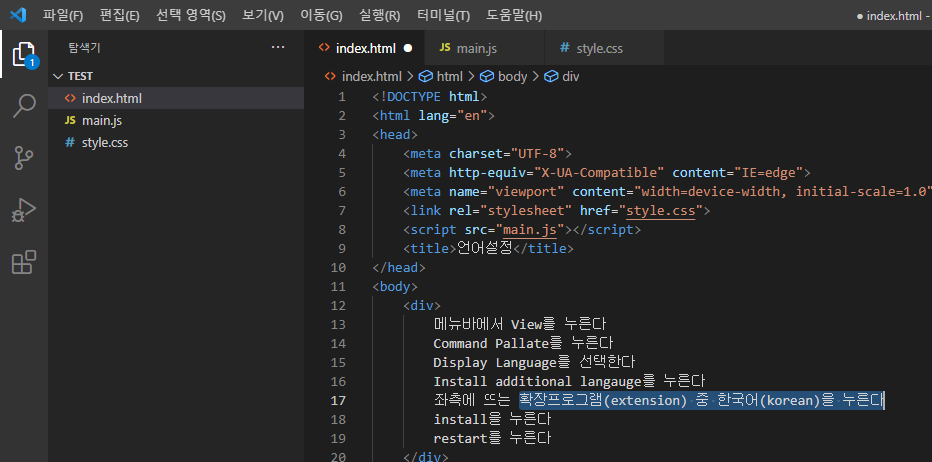
Task: Open explorer panel more actions ellipsis
Action: 278,48
